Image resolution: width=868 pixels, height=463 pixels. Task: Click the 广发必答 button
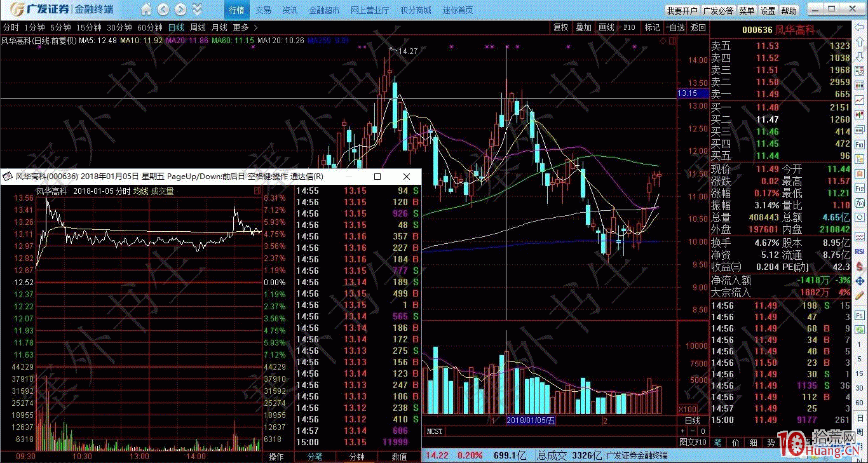coord(718,10)
